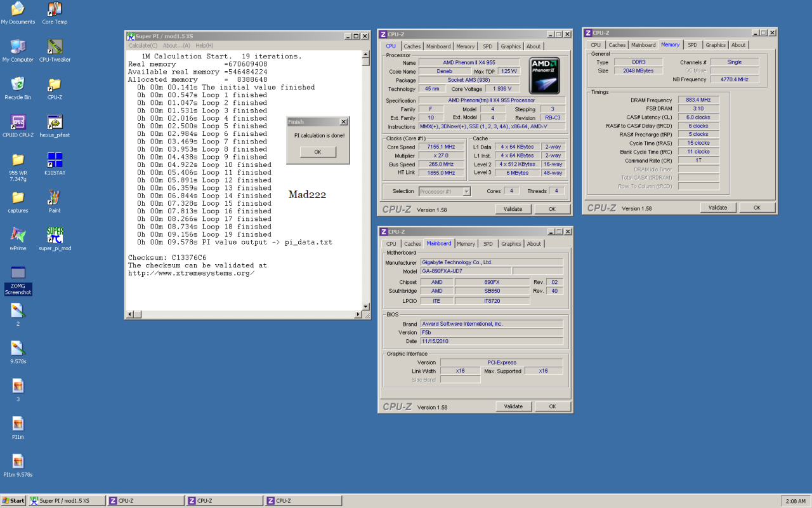Open About tab in top-middle CPU-Z window
Image resolution: width=812 pixels, height=508 pixels.
[x=534, y=46]
